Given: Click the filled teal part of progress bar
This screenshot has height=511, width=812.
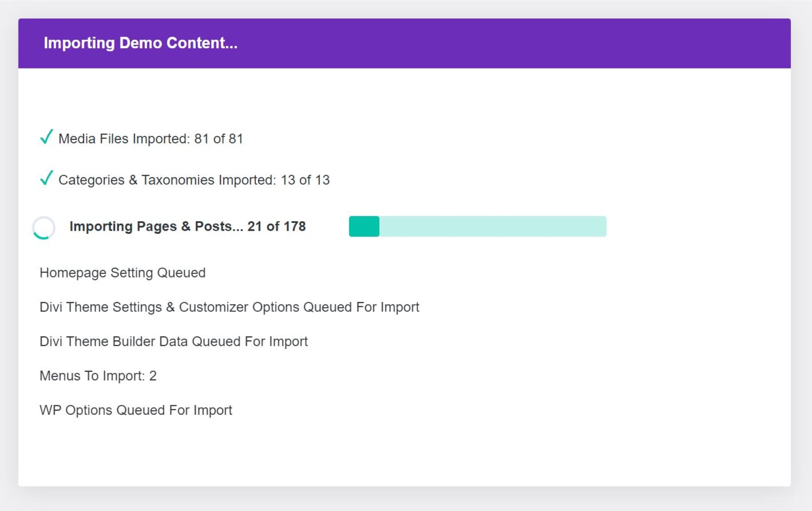Looking at the screenshot, I should click(x=364, y=227).
